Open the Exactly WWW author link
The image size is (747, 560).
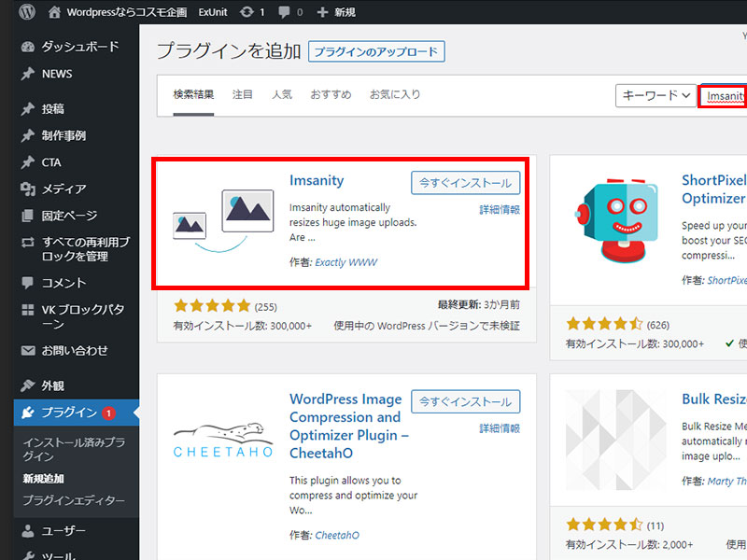click(x=346, y=262)
